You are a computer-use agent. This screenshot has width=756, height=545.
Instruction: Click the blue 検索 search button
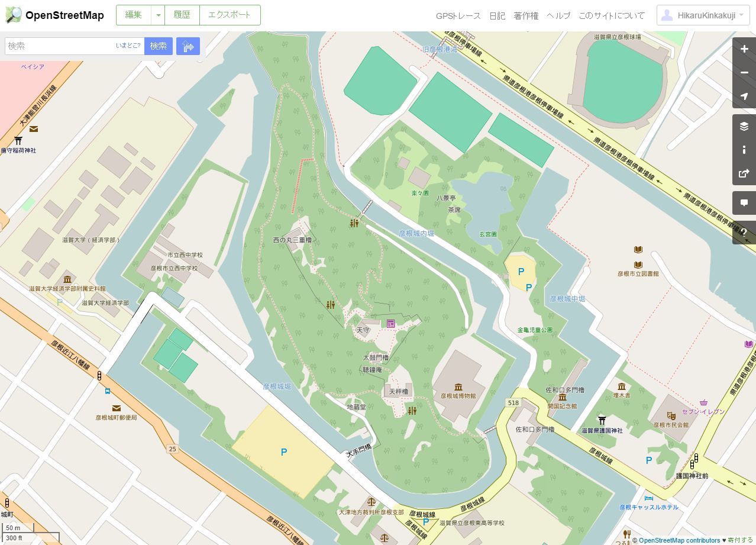[159, 46]
